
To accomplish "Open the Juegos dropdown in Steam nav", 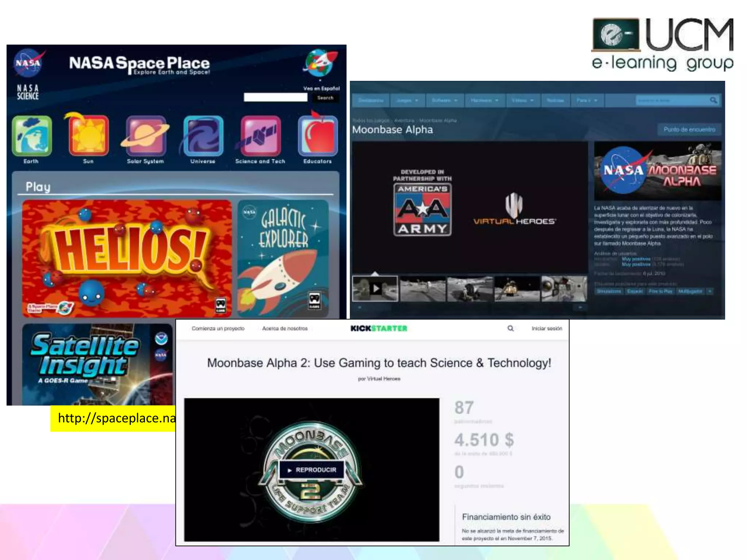I will pyautogui.click(x=407, y=100).
